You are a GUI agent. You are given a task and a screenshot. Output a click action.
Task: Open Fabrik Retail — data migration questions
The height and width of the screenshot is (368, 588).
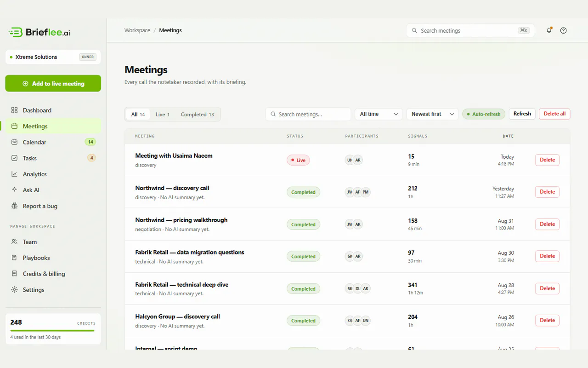pyautogui.click(x=190, y=252)
